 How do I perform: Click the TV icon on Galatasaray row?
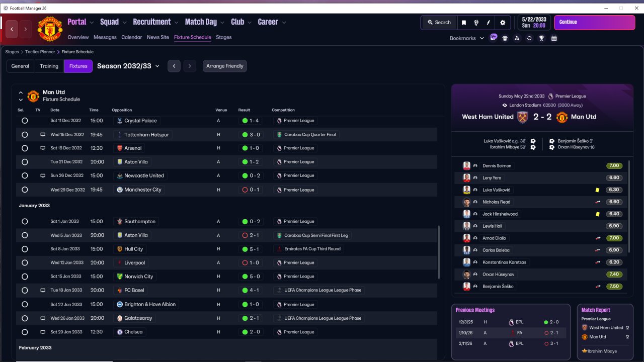[x=43, y=318]
